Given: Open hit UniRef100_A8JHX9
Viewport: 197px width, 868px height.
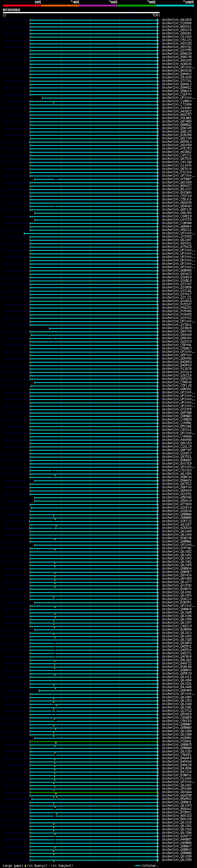Looking at the screenshot, I should pos(177,20).
